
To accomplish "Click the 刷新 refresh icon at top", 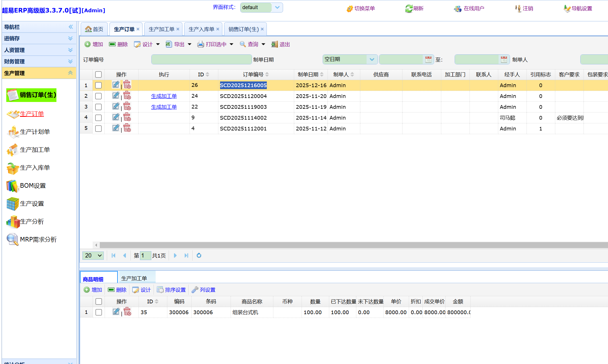I will [x=409, y=9].
